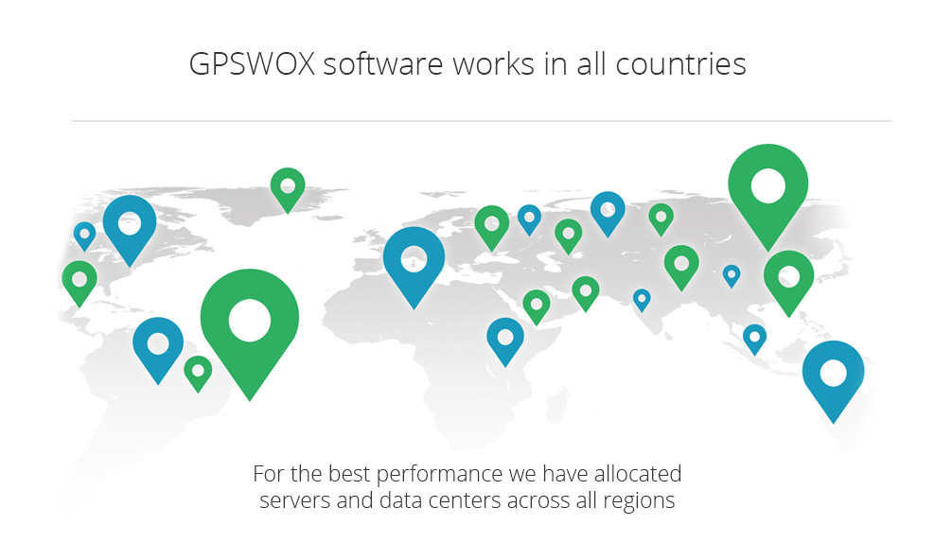Select the blue pin over Canada

pos(129,225)
